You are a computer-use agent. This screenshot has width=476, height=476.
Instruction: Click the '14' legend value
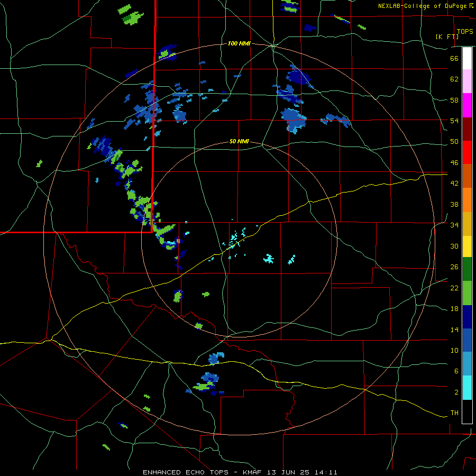tap(454, 329)
